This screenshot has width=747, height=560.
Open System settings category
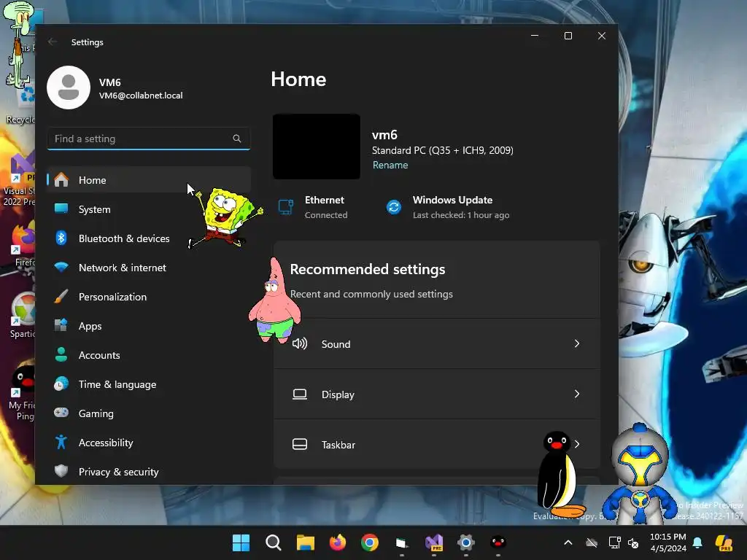[149, 209]
